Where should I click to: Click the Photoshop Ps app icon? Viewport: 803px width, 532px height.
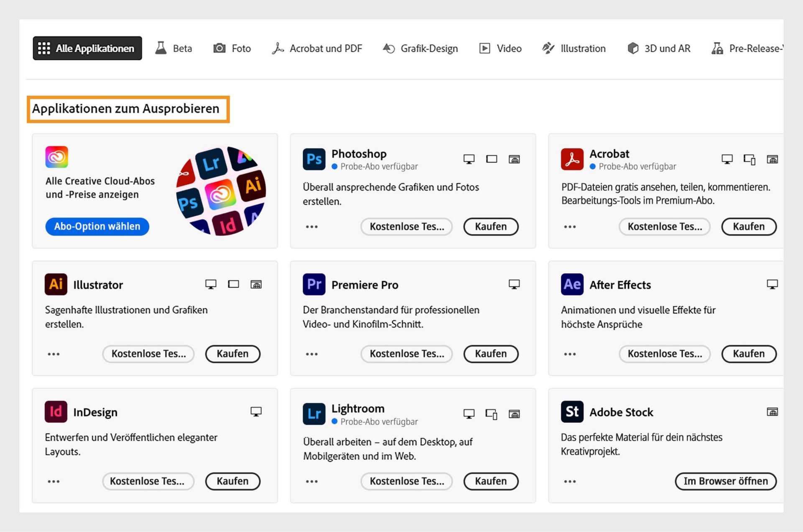[314, 159]
